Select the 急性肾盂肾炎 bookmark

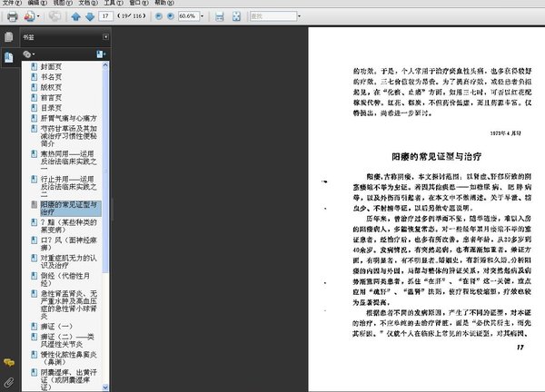[69, 305]
